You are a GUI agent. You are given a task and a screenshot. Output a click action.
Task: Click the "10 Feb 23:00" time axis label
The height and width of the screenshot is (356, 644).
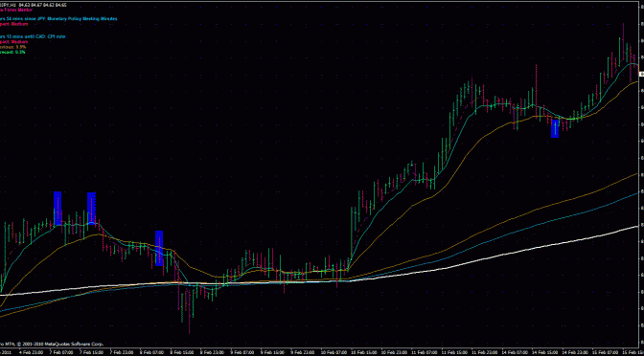(394, 352)
